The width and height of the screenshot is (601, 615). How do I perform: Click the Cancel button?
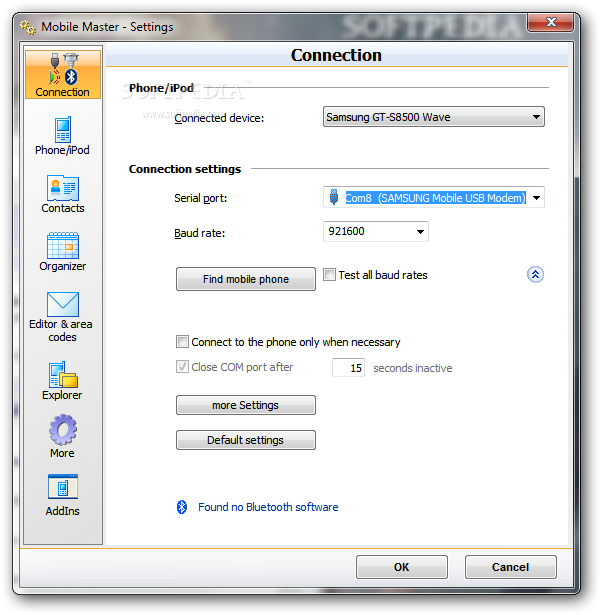click(x=510, y=567)
